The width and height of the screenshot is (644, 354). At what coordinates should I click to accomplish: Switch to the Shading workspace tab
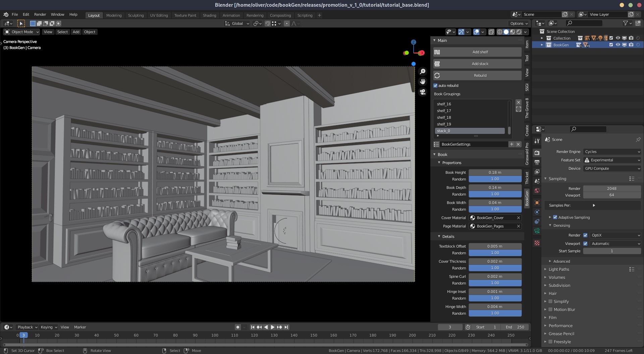click(209, 15)
